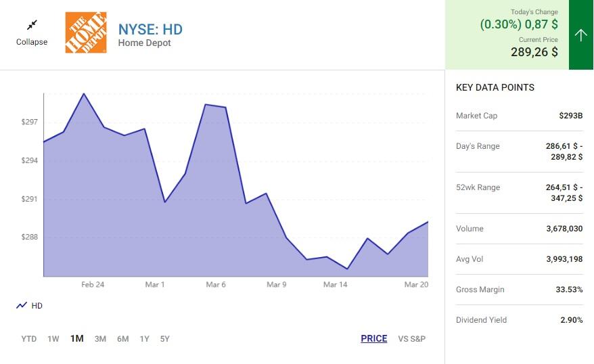594x364 pixels.
Task: Switch chart to PRICE view
Action: (x=374, y=338)
